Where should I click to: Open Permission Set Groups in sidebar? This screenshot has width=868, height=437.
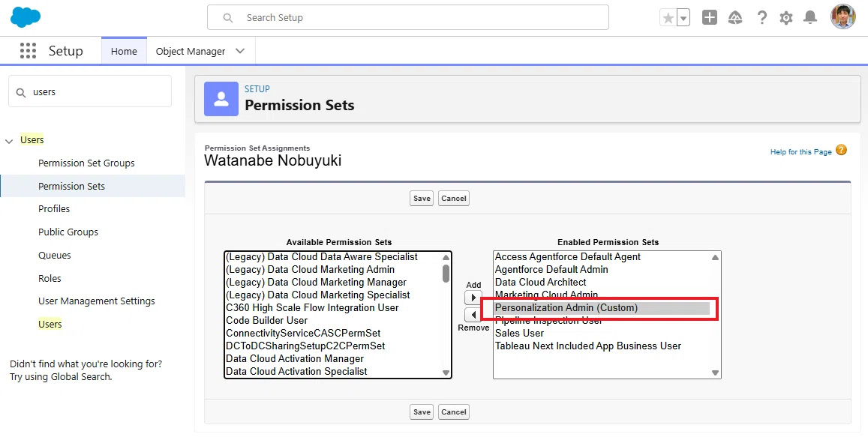[86, 163]
